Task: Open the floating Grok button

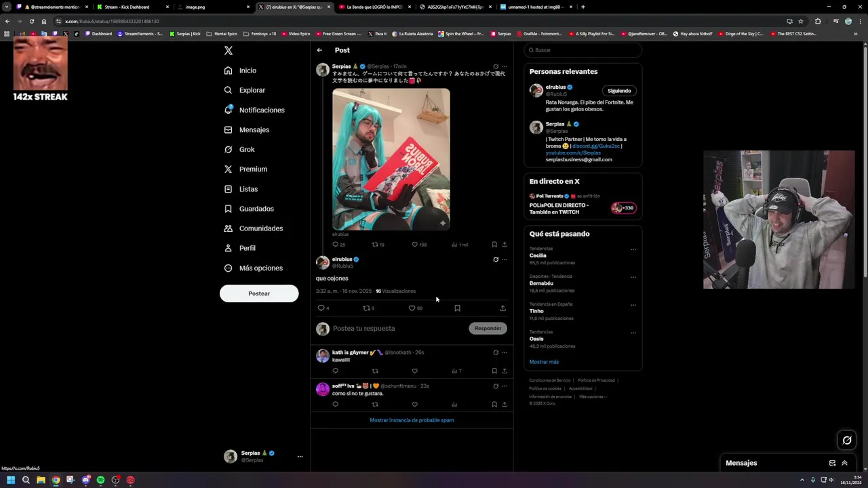Action: coord(847,441)
